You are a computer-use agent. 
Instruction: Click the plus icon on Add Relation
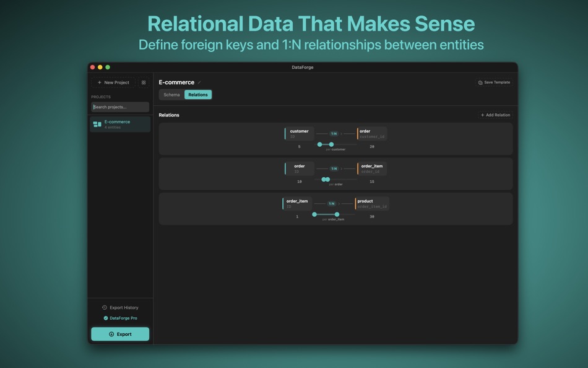coord(482,115)
